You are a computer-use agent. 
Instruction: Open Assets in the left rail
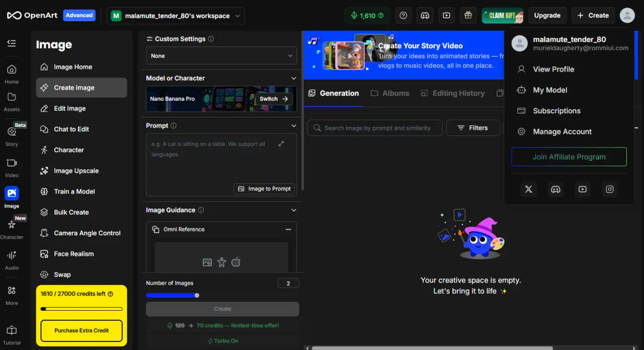point(12,101)
